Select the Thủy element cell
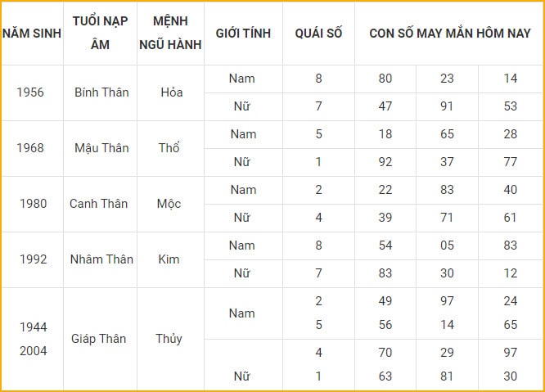 point(170,339)
